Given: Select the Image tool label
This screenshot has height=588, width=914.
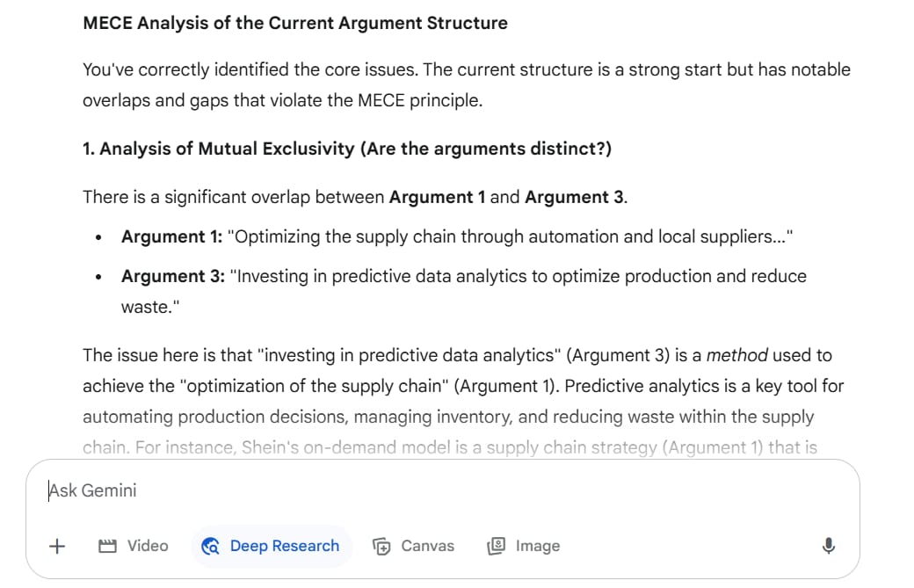Looking at the screenshot, I should pyautogui.click(x=538, y=546).
